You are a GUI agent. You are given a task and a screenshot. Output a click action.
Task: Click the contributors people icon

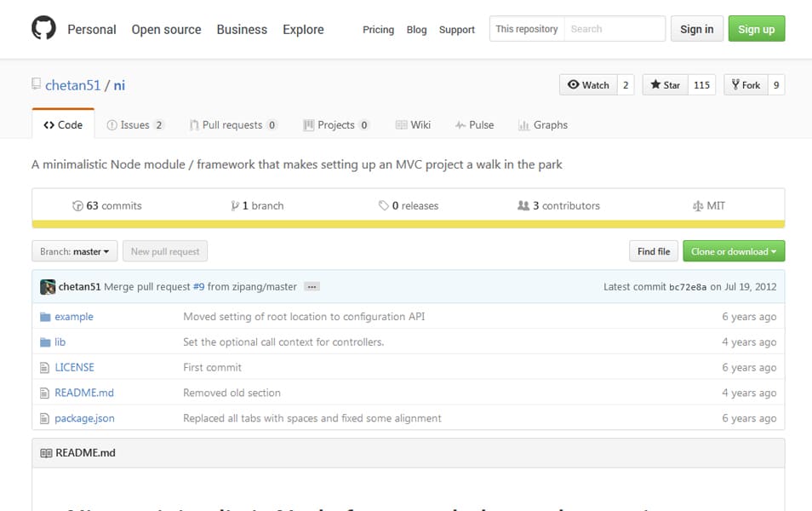point(523,206)
